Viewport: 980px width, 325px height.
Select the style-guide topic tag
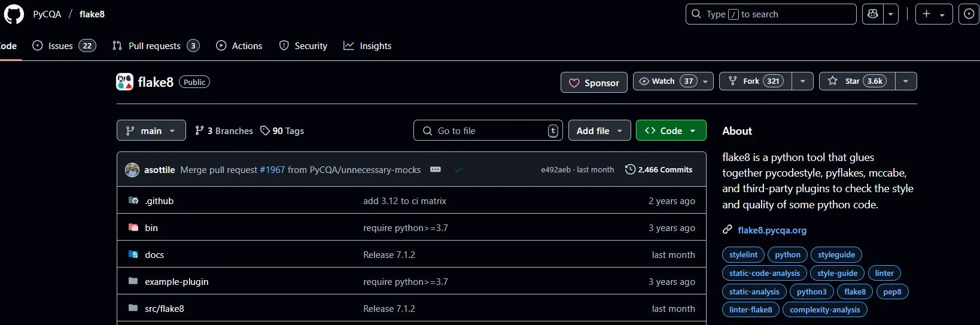(x=837, y=274)
